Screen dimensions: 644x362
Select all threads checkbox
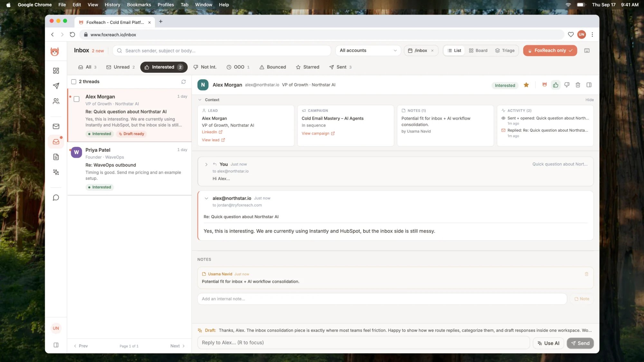coord(74,82)
